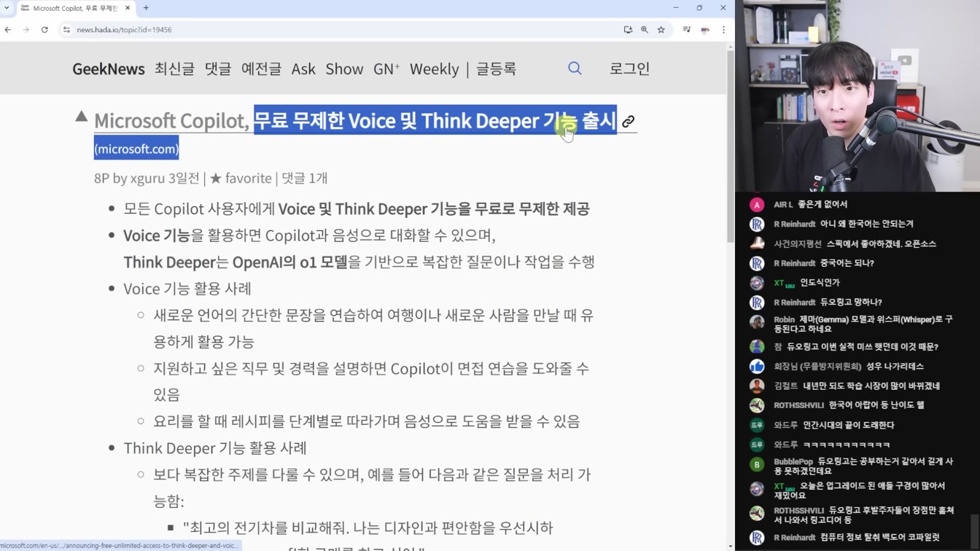Open the Microsoft Copilot article title link

[355, 120]
